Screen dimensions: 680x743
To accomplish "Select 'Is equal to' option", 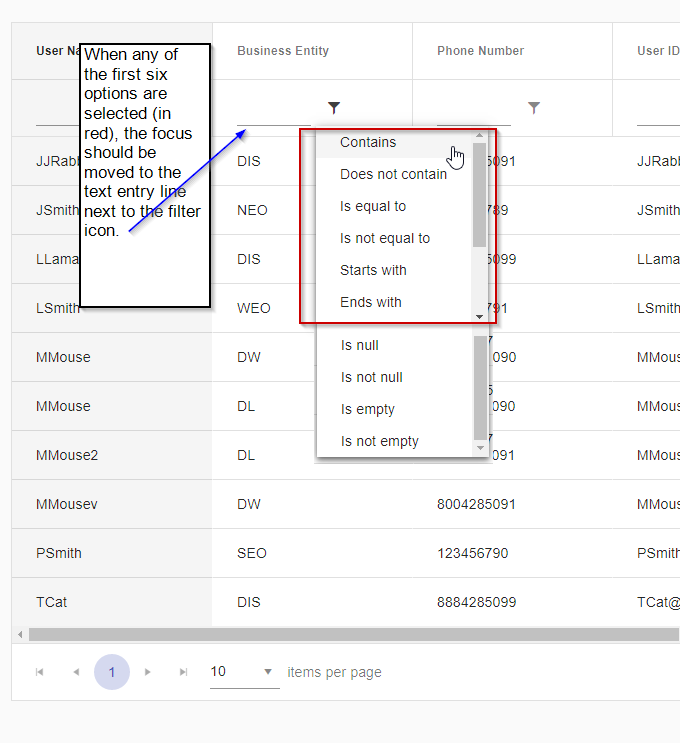I will coord(373,206).
